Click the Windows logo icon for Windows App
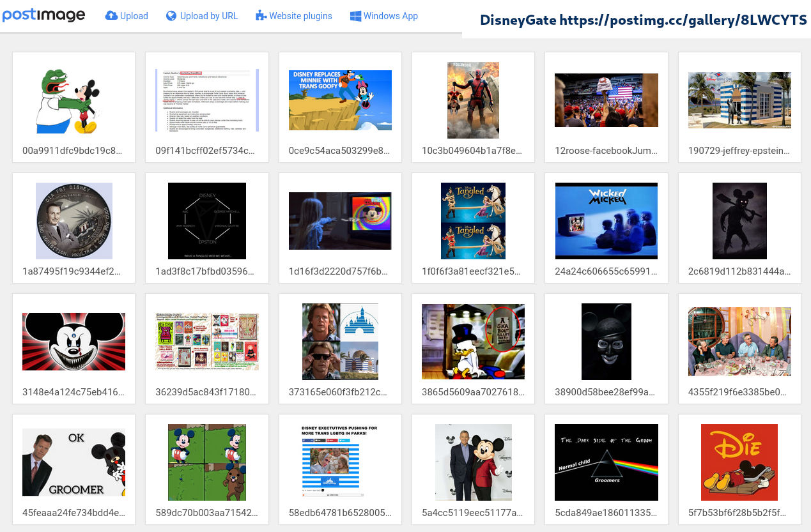Viewport: 811px width, 532px height. click(355, 16)
